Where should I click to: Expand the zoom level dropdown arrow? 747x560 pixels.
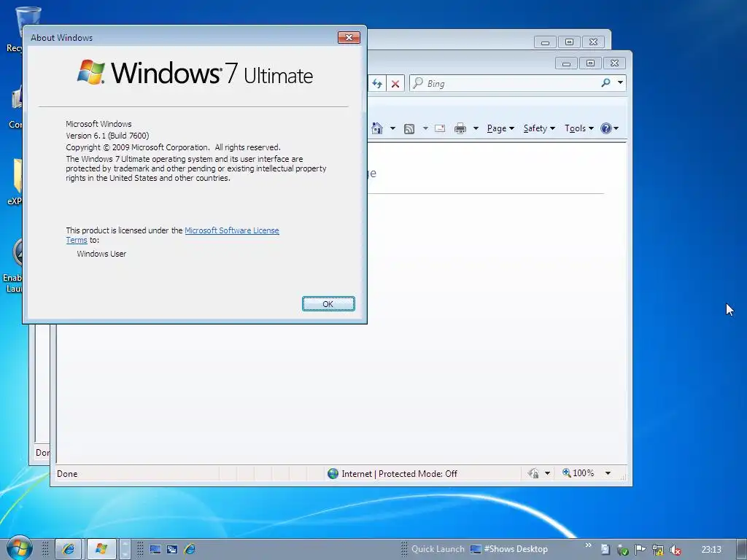[x=608, y=473]
